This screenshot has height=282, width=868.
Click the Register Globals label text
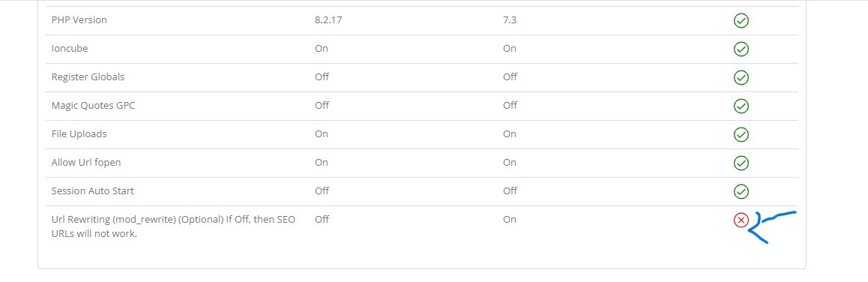pyautogui.click(x=88, y=76)
